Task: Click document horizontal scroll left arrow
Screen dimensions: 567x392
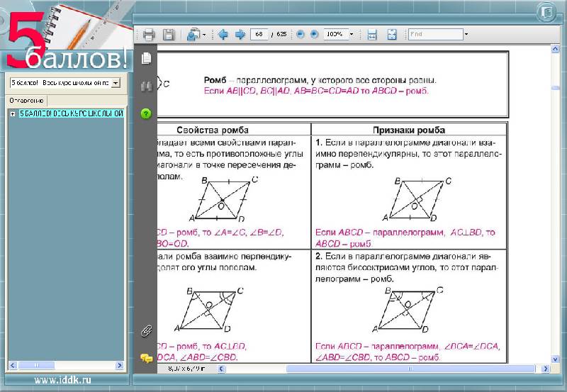Action: click(x=221, y=369)
